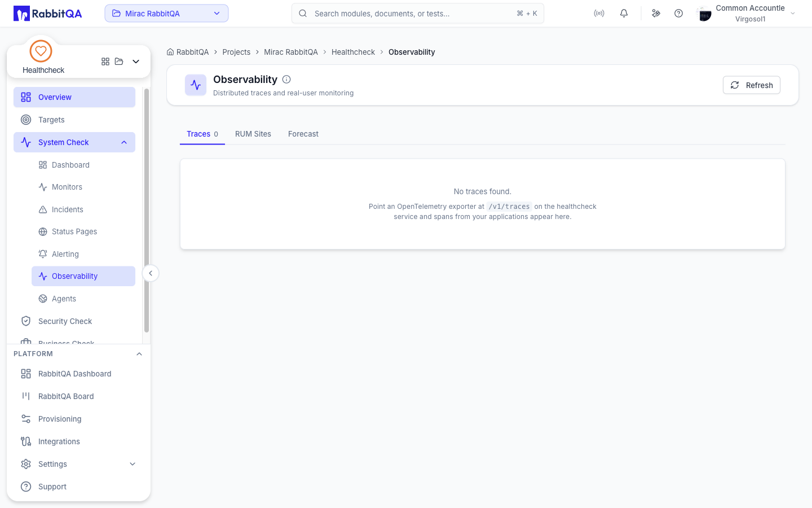The height and width of the screenshot is (508, 812).
Task: Focus the search modules input field
Action: pos(418,14)
